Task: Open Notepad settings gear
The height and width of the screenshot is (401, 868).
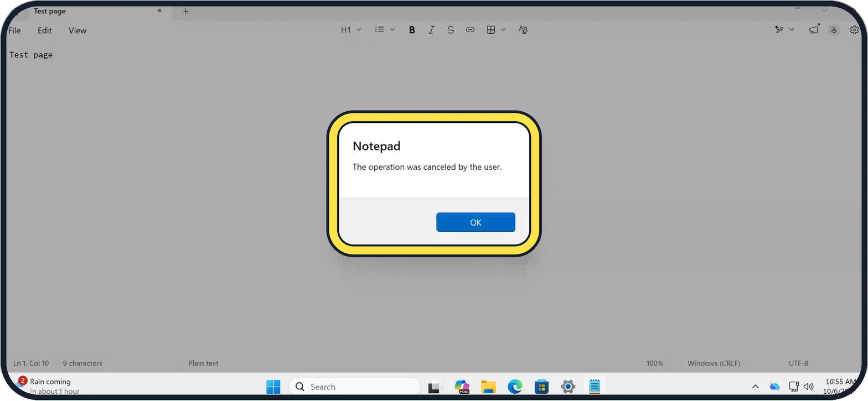Action: pyautogui.click(x=854, y=30)
